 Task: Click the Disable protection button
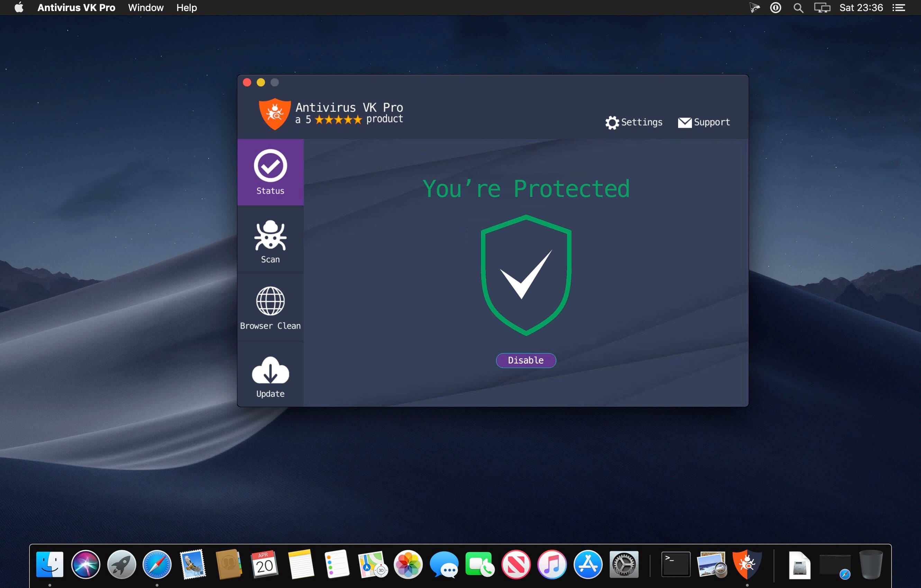[526, 360]
